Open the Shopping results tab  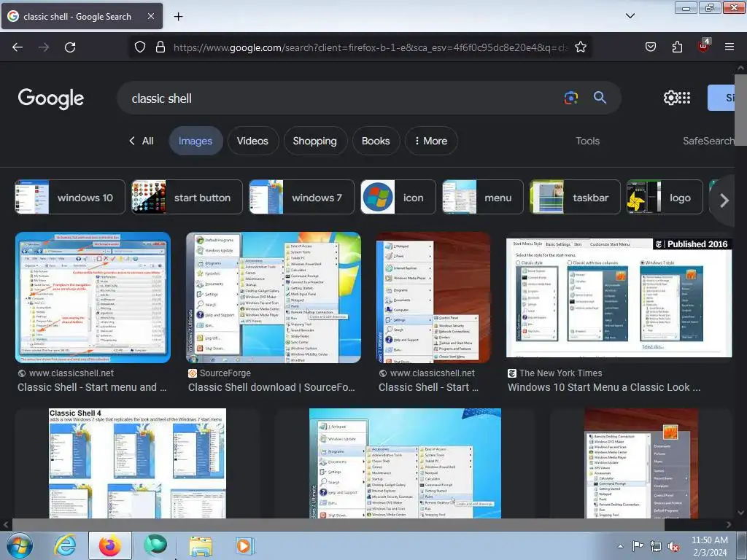[x=315, y=141]
